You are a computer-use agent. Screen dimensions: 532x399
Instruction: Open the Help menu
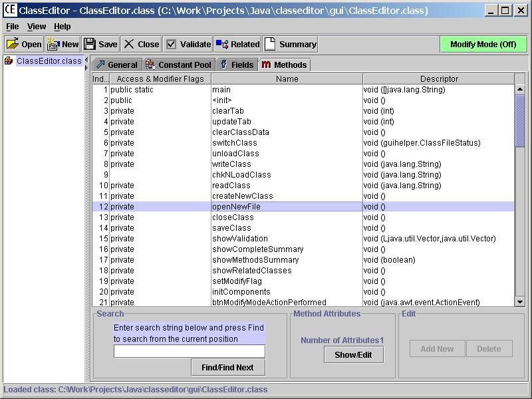click(62, 26)
